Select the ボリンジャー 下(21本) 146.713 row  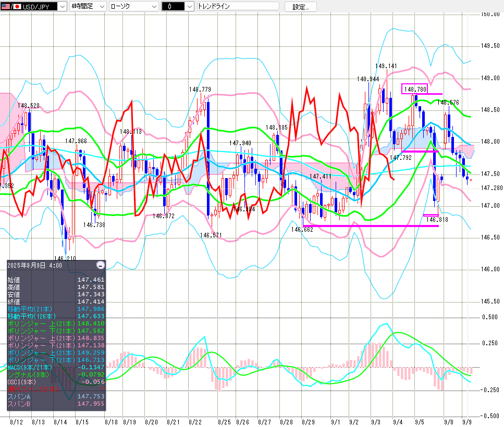point(56,360)
